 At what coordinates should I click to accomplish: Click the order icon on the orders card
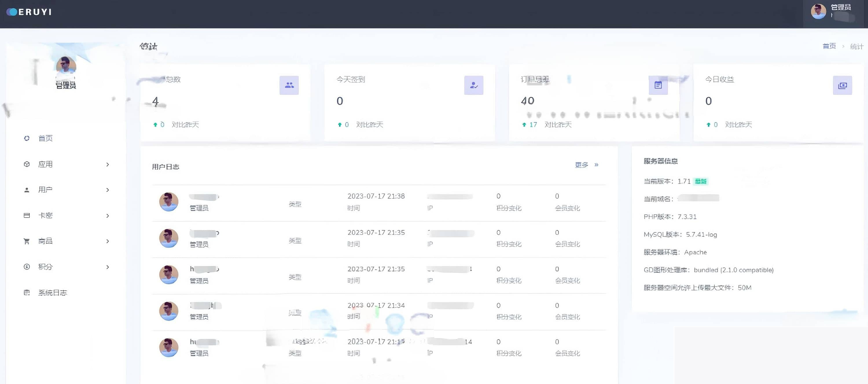coord(658,85)
